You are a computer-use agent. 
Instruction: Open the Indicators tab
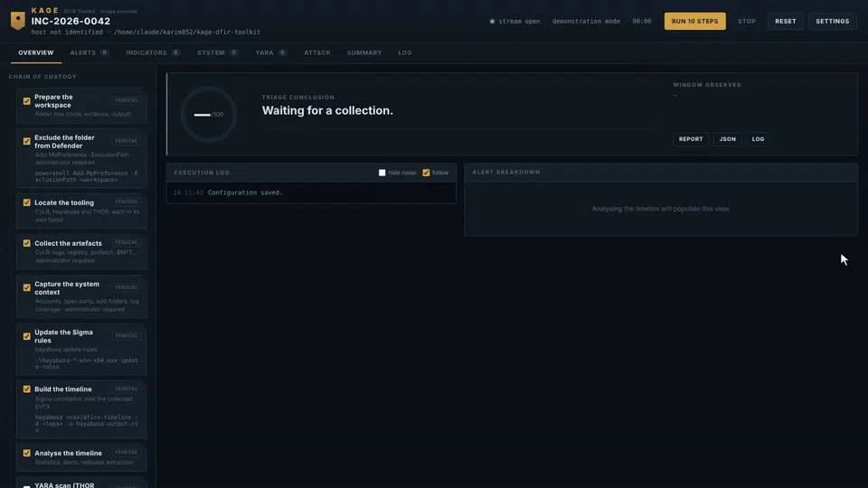coord(153,52)
